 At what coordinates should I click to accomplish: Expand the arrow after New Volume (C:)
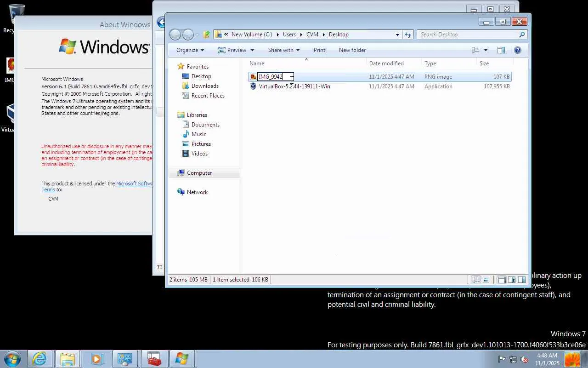click(277, 34)
